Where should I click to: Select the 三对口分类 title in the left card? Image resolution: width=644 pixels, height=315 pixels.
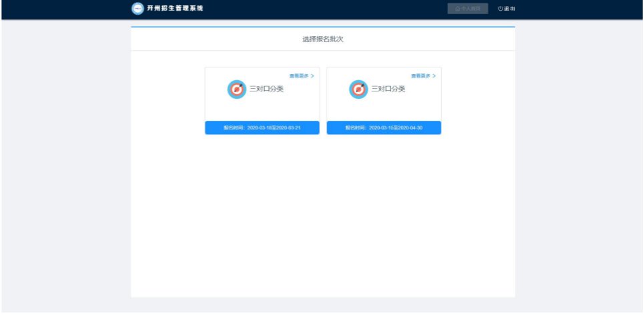(x=266, y=89)
